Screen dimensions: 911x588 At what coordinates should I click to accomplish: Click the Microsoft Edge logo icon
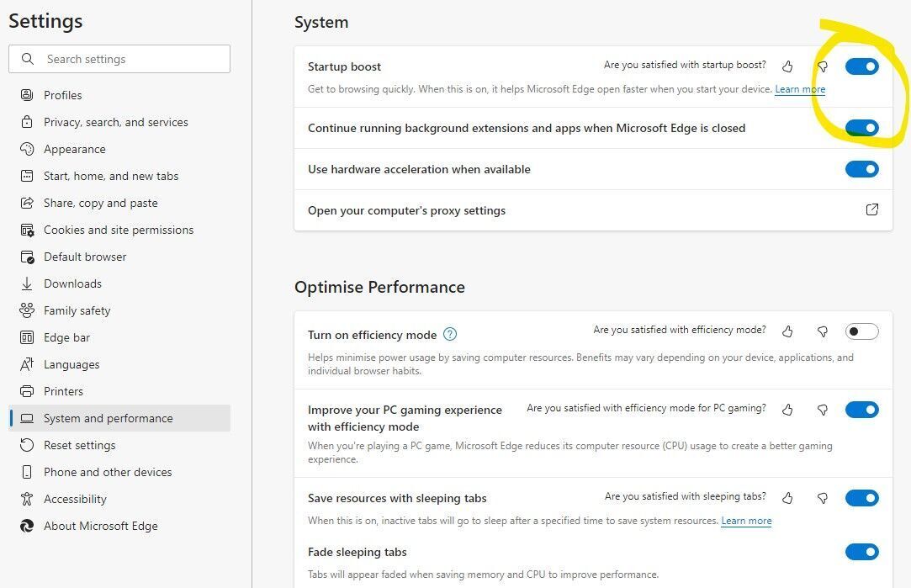(x=27, y=526)
